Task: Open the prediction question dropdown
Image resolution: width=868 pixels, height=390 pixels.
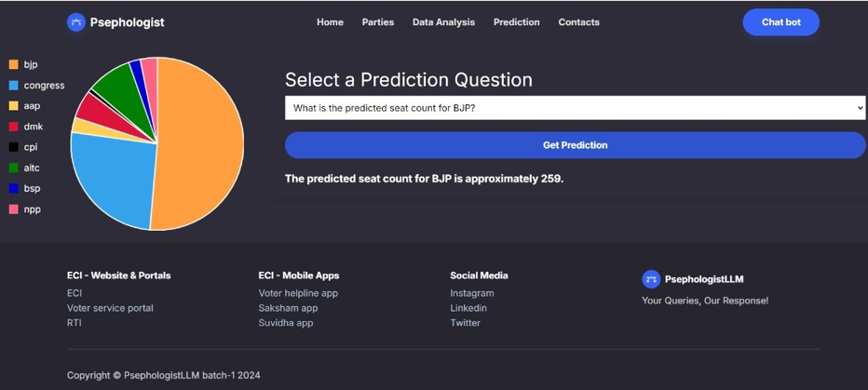Action: coord(575,108)
